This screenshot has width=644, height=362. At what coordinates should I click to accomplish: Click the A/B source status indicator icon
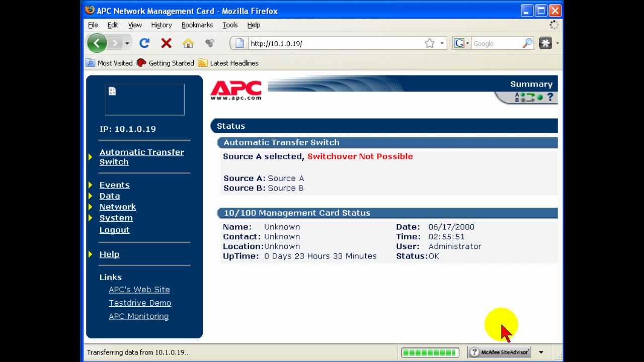coord(528,98)
